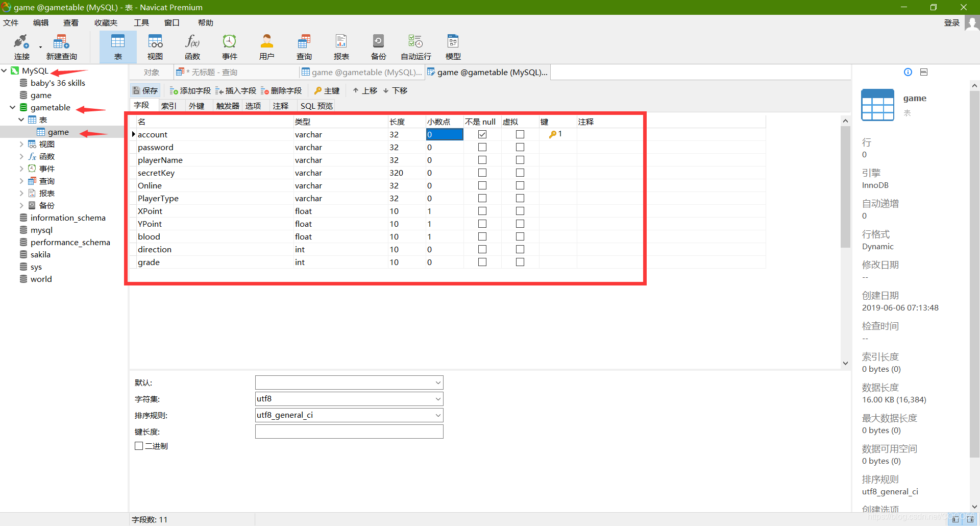Screen dimensions: 980x526
Task: Click the DDL icon in right panel
Action: (x=924, y=72)
